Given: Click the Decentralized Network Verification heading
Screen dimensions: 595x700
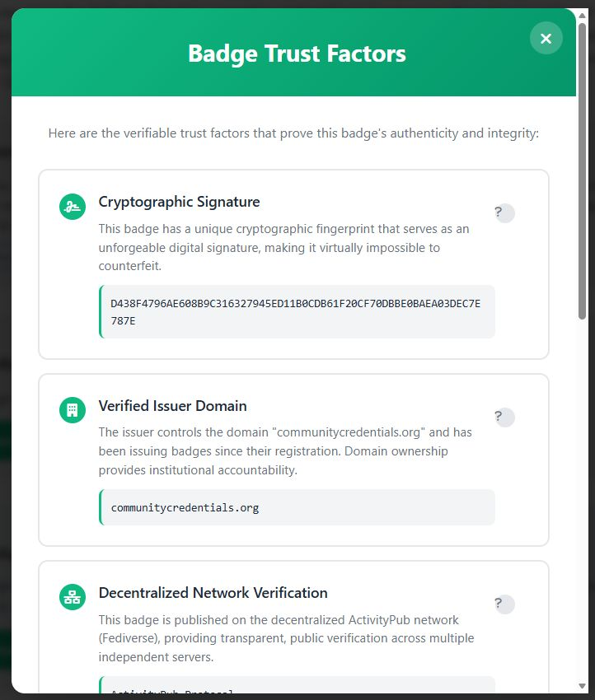Looking at the screenshot, I should 213,593.
